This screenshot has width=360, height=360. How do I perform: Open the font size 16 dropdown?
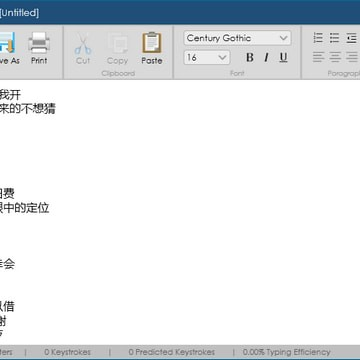click(x=207, y=58)
